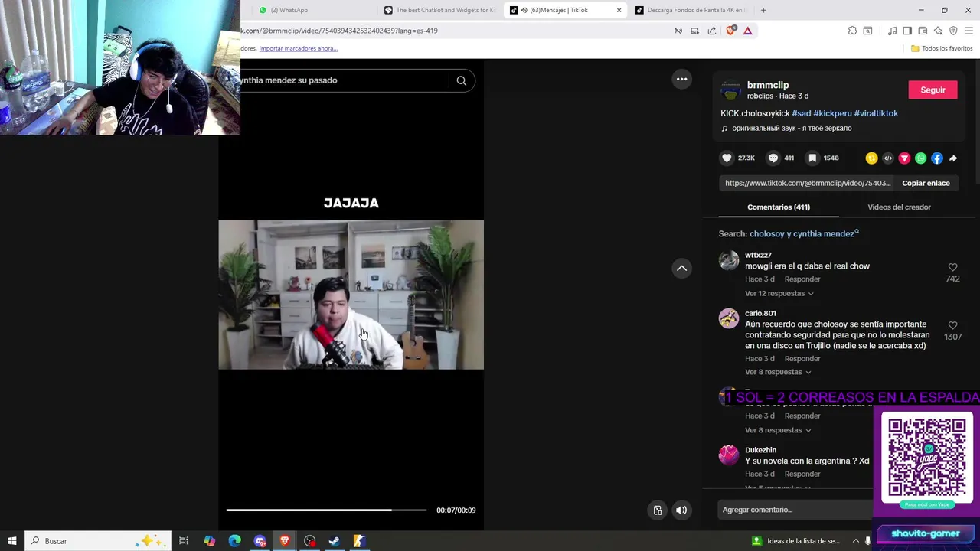
Task: Like wttxzz7's comment heart
Action: (x=952, y=267)
